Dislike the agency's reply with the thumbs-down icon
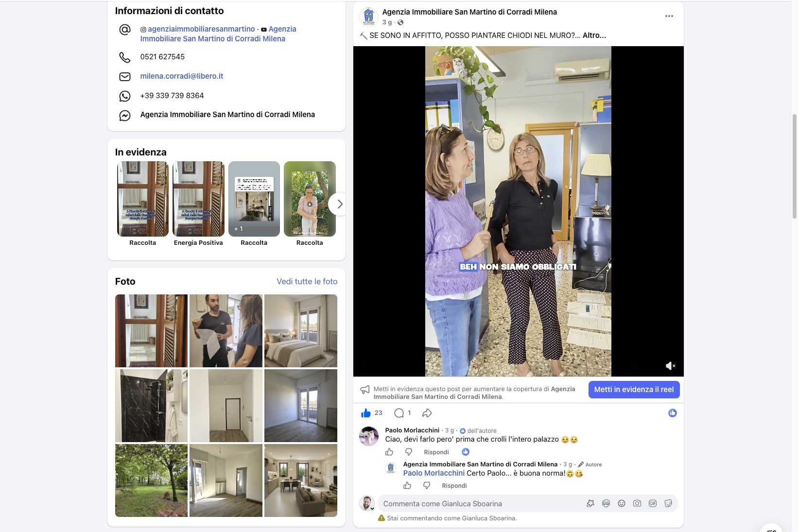The height and width of the screenshot is (532, 798). tap(427, 485)
